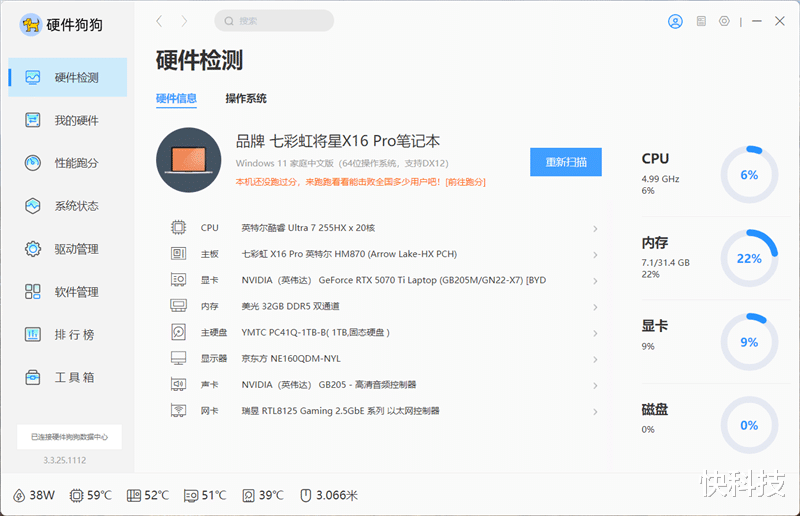Click the 网卡 network card icon in list
800x516 pixels.
pos(179,410)
